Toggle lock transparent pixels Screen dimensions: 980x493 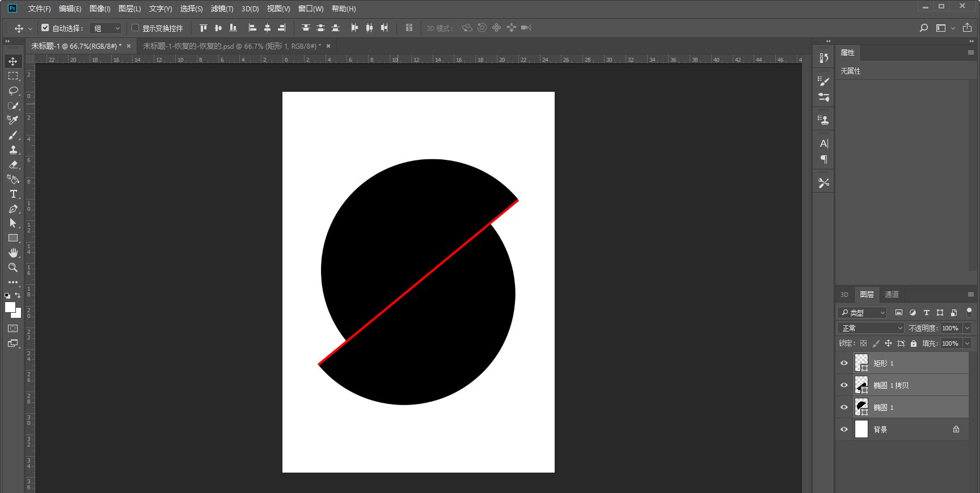863,343
